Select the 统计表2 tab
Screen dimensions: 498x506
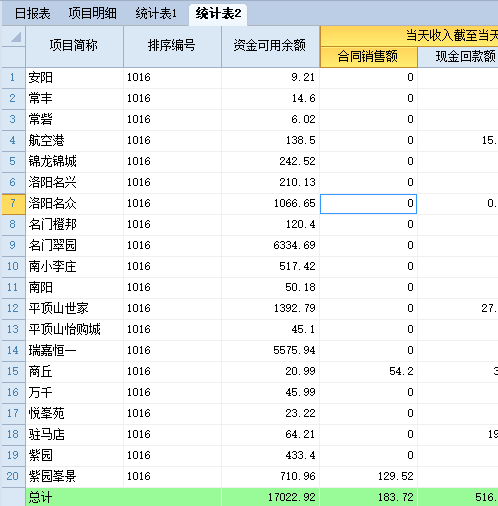click(218, 14)
